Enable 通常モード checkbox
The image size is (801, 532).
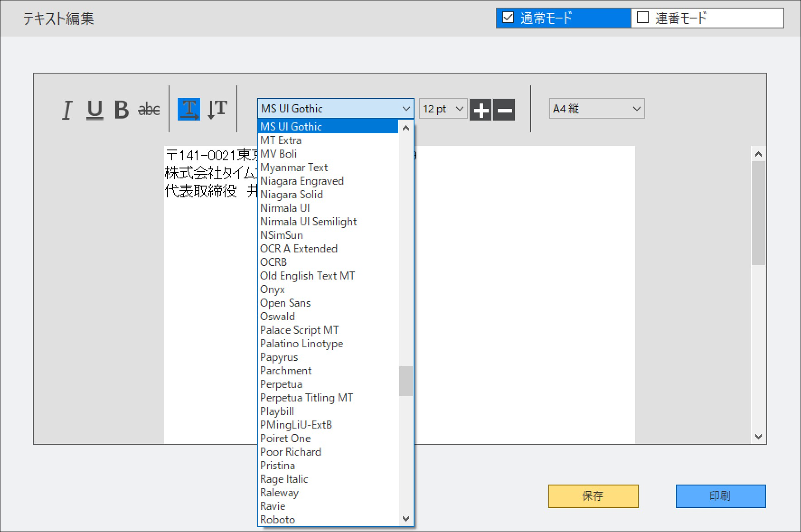pyautogui.click(x=508, y=18)
